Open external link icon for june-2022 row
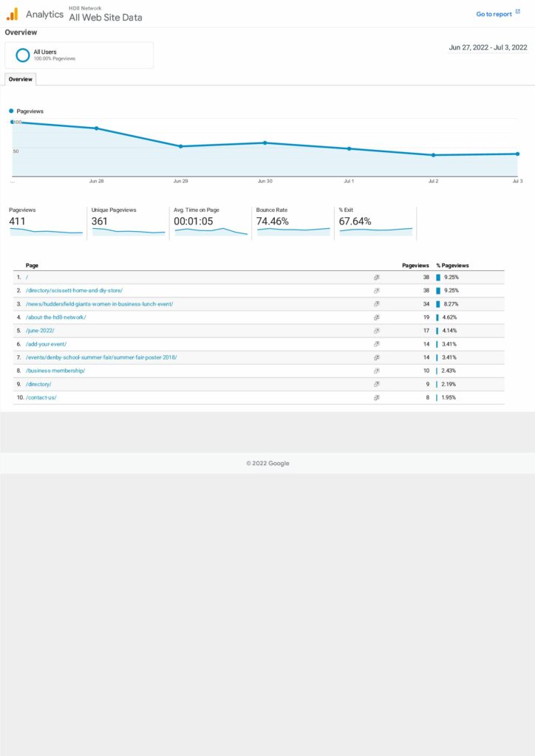 [x=376, y=331]
